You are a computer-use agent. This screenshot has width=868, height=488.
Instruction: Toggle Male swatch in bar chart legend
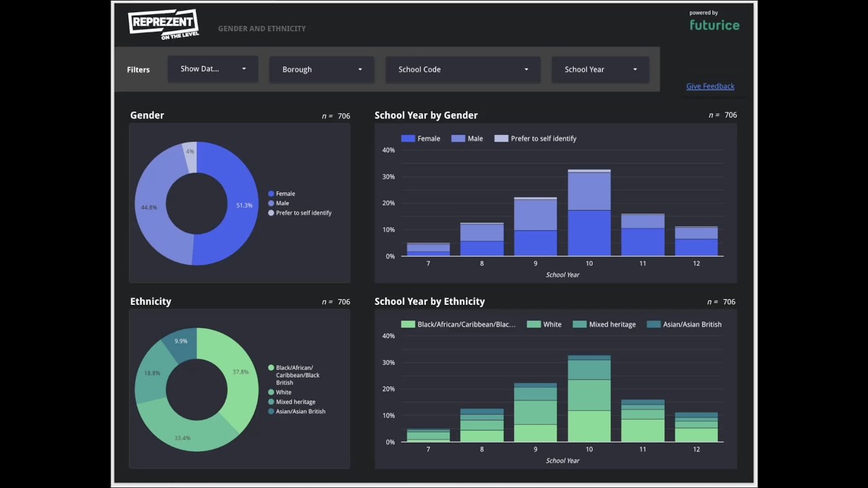(x=458, y=138)
